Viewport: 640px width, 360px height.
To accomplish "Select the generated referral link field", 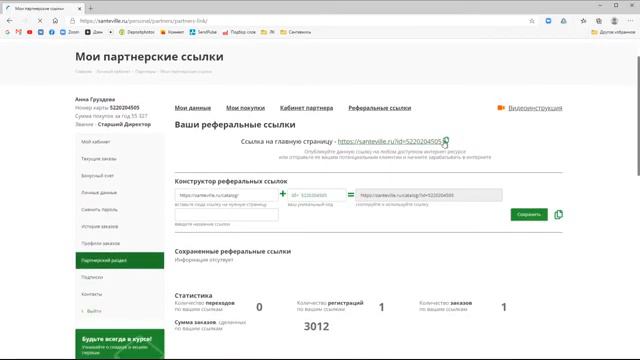I will (x=429, y=195).
